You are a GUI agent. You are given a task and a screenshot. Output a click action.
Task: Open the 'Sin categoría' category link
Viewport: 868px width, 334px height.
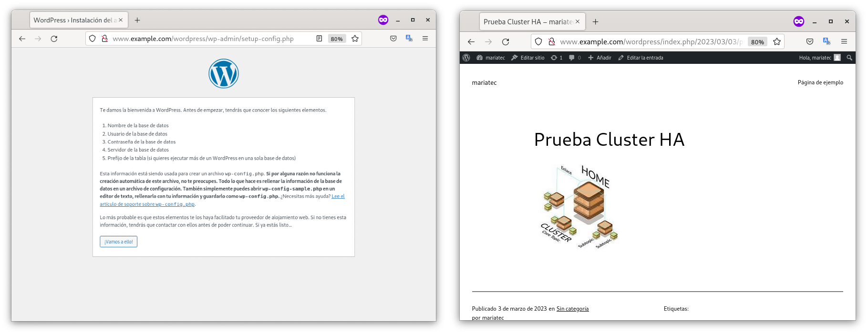click(572, 309)
